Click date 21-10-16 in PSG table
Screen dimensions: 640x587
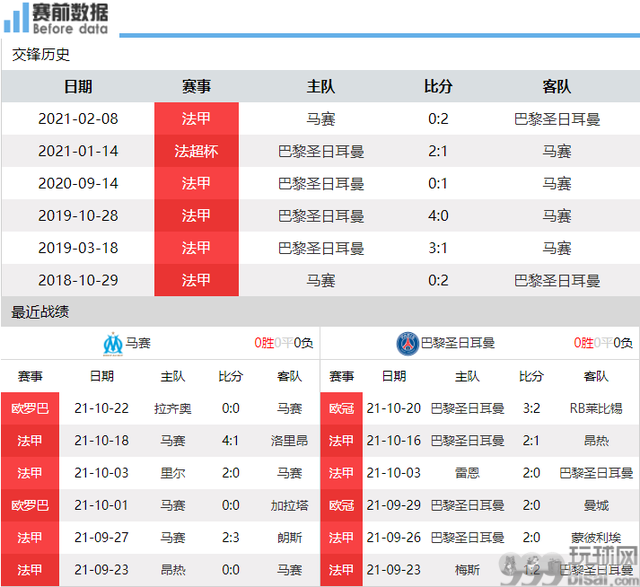tap(393, 441)
